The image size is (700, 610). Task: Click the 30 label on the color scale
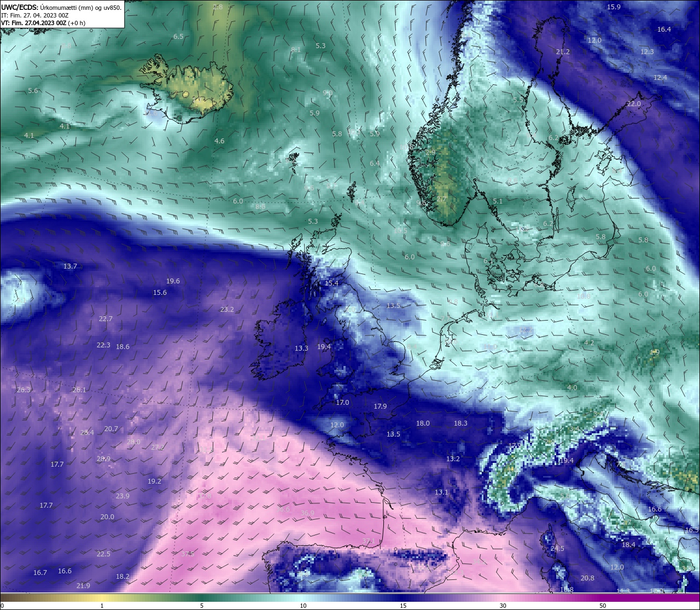pyautogui.click(x=503, y=606)
